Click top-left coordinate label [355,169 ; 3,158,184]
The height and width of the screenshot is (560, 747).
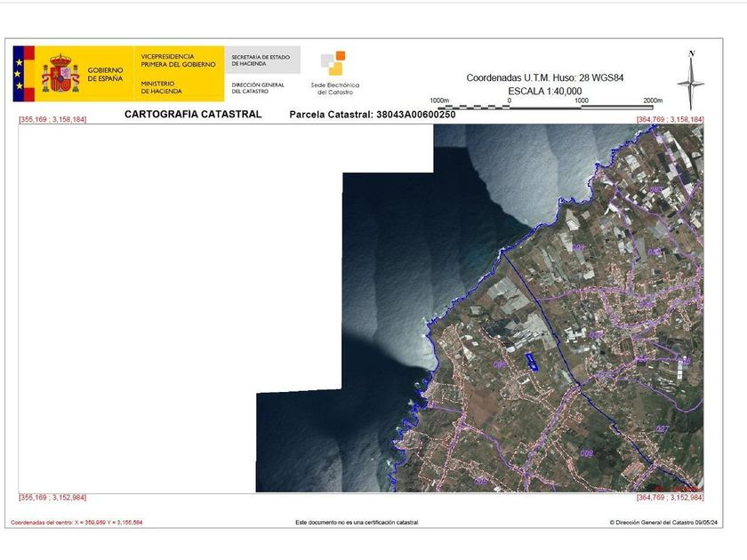pos(52,119)
